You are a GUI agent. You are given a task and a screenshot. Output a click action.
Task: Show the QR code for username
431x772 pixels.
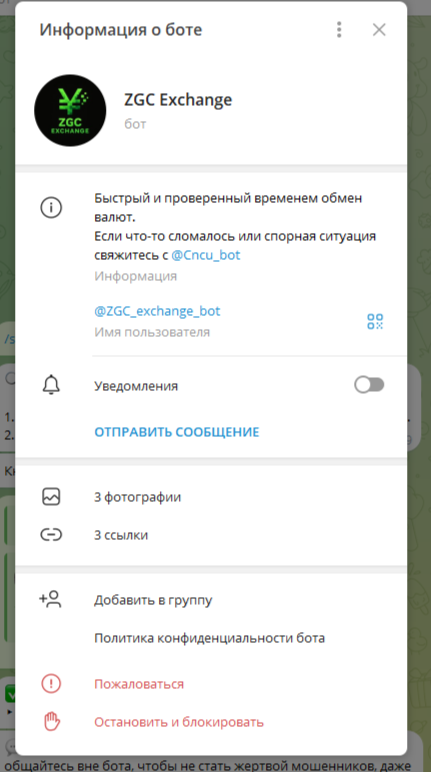click(375, 322)
